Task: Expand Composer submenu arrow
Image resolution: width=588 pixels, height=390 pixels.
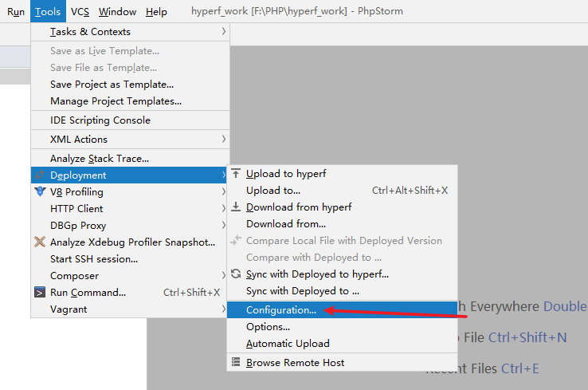Action: (224, 276)
